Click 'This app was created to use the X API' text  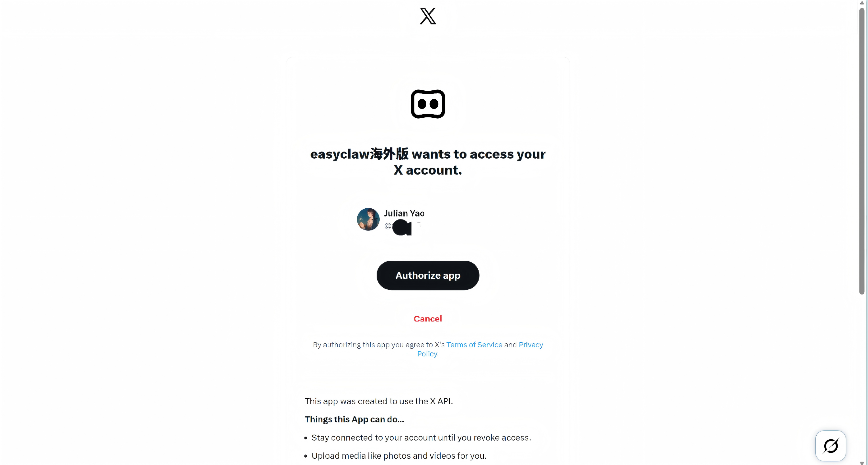pyautogui.click(x=379, y=401)
